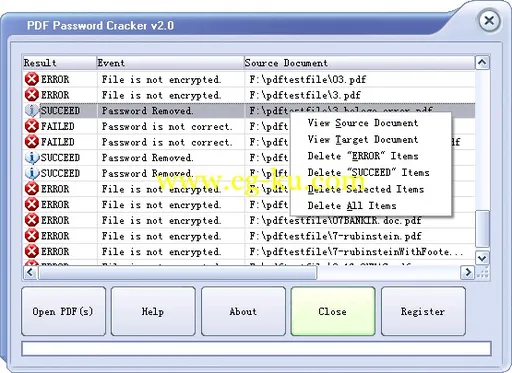Click the horizontal scrollbar left arrow
This screenshot has width=512, height=373.
pyautogui.click(x=30, y=272)
